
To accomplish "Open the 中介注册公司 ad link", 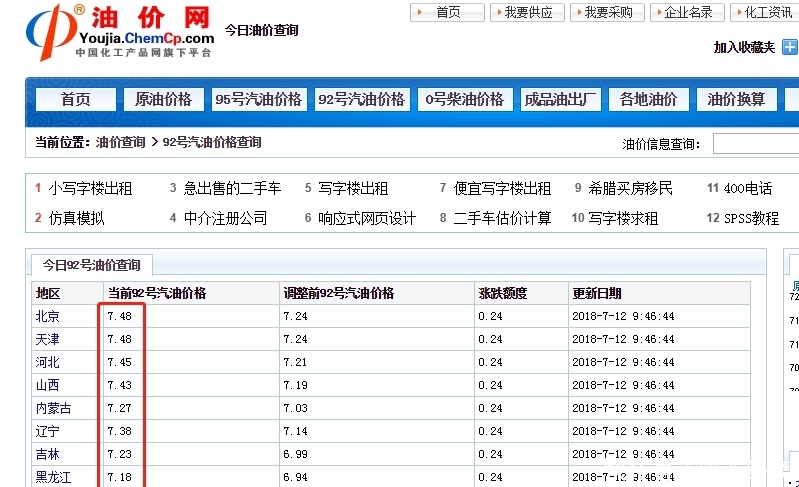I will pos(226,218).
